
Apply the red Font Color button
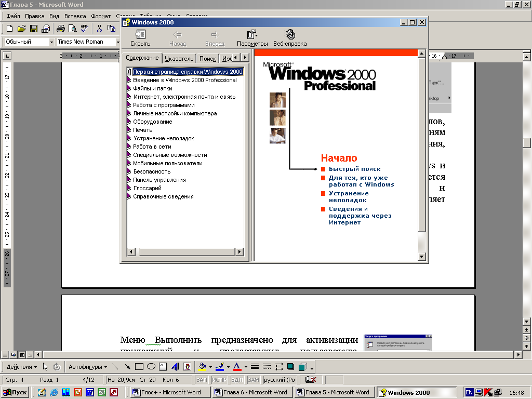237,366
